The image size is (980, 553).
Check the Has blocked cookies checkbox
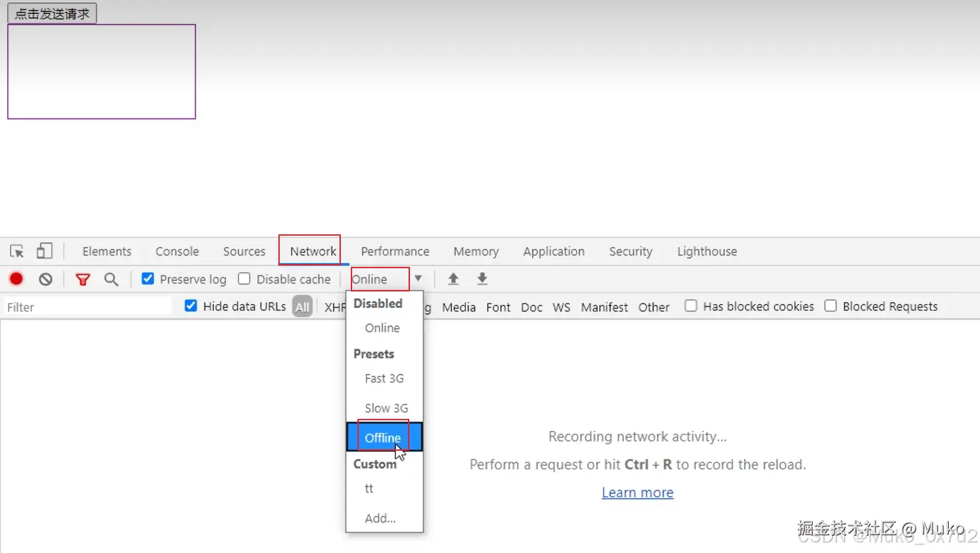click(691, 306)
